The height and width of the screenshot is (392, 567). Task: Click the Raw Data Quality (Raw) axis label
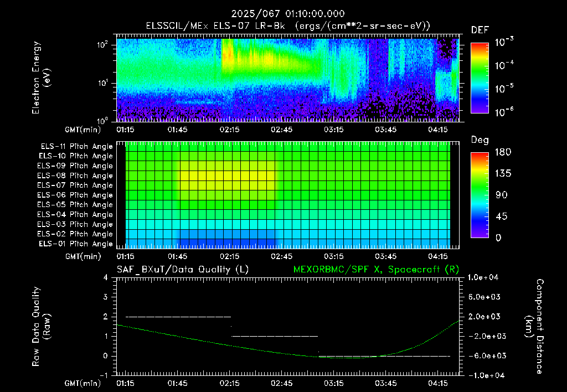coord(41,326)
